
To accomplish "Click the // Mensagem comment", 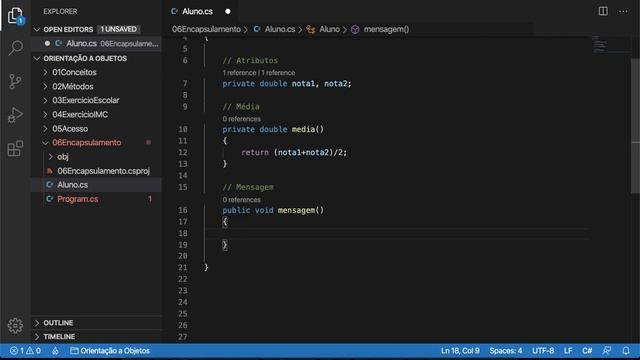I will click(x=248, y=187).
